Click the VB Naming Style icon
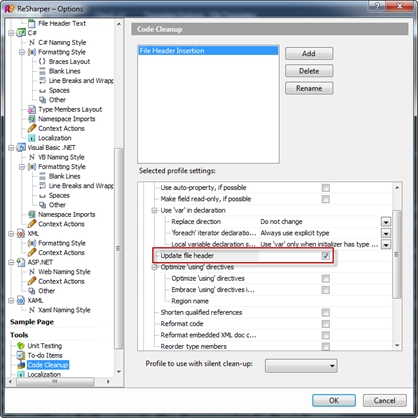The width and height of the screenshot is (418, 418). click(32, 157)
